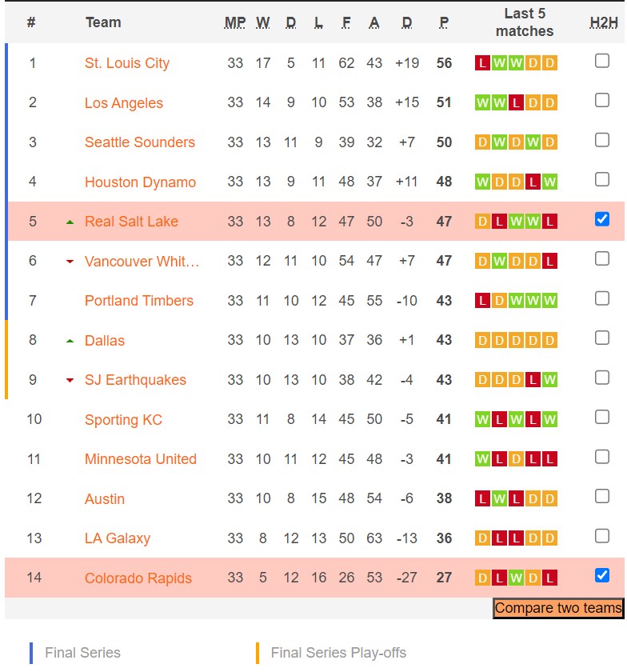The image size is (627, 672).
Task: Click the red down arrow beside SJ Earthquakes
Action: pyautogui.click(x=70, y=380)
